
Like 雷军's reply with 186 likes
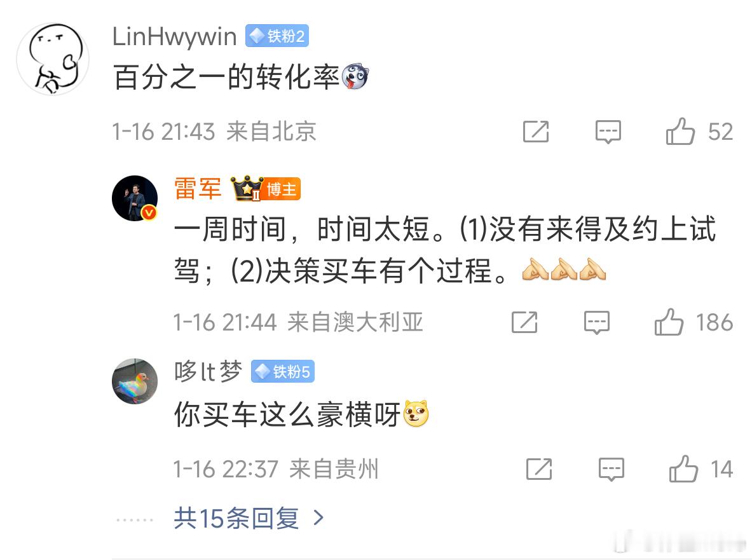click(x=669, y=322)
